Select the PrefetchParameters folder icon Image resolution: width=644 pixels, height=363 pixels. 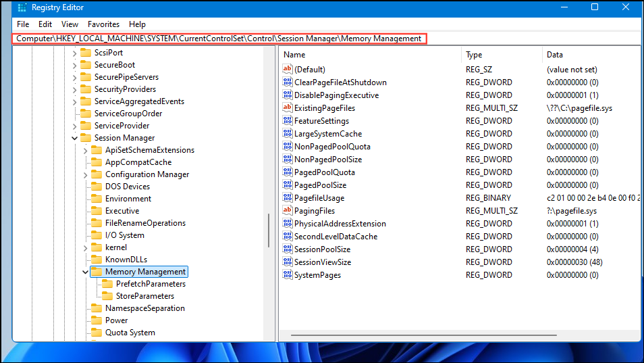click(x=107, y=284)
